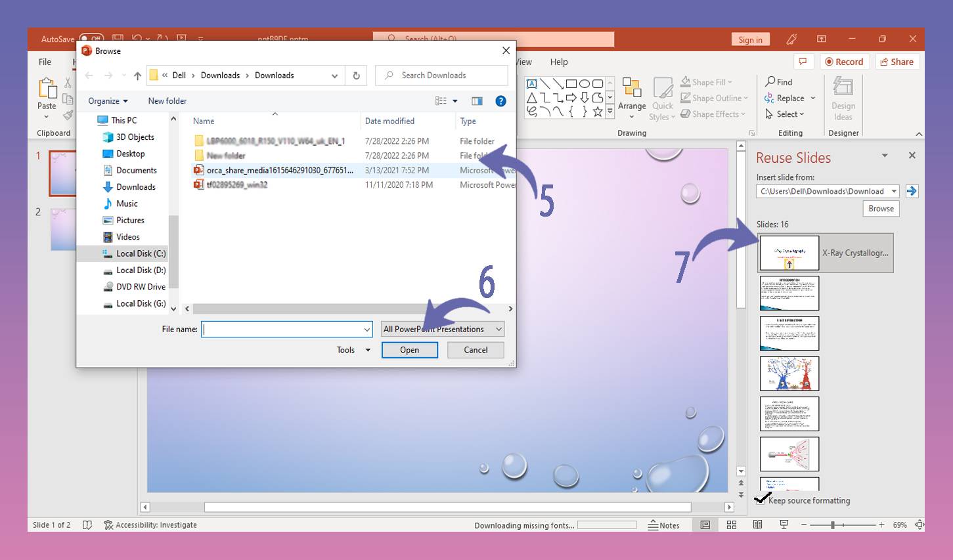Click the Back arrow in Browse dialog
Screen dimensions: 953x560
[89, 75]
